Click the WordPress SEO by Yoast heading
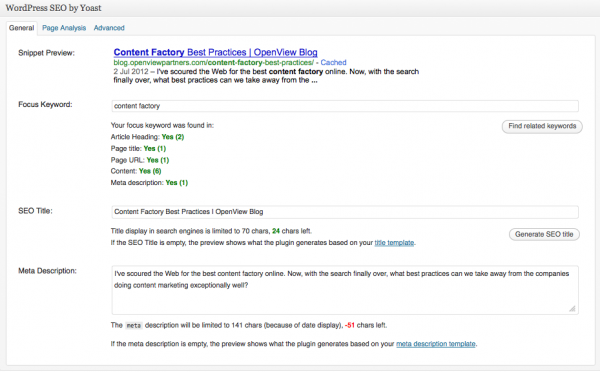The image size is (600, 372). pyautogui.click(x=54, y=8)
